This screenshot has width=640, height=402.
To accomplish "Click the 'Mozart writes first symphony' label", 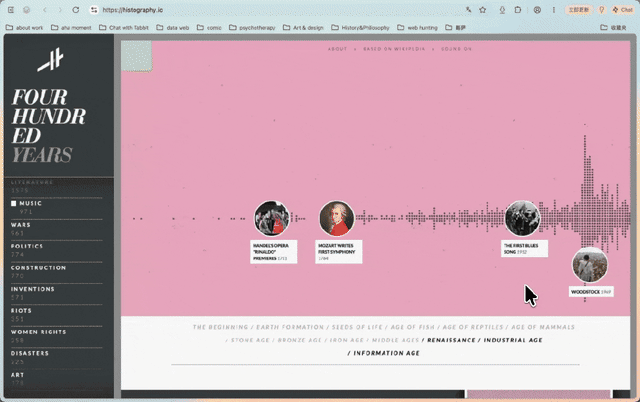I will pyautogui.click(x=338, y=252).
